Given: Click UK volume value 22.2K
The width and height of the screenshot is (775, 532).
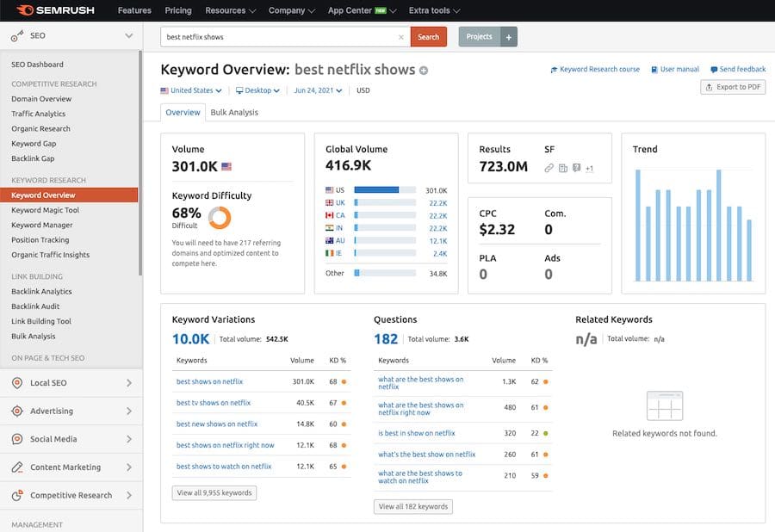Looking at the screenshot, I should tap(438, 203).
